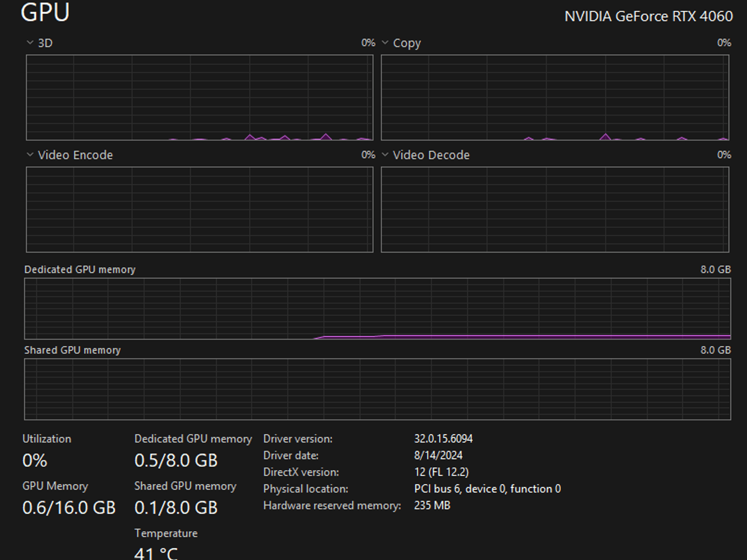Click Shared GPU memory label above 0.1/8.0 GB
The height and width of the screenshot is (560, 747).
coord(185,486)
